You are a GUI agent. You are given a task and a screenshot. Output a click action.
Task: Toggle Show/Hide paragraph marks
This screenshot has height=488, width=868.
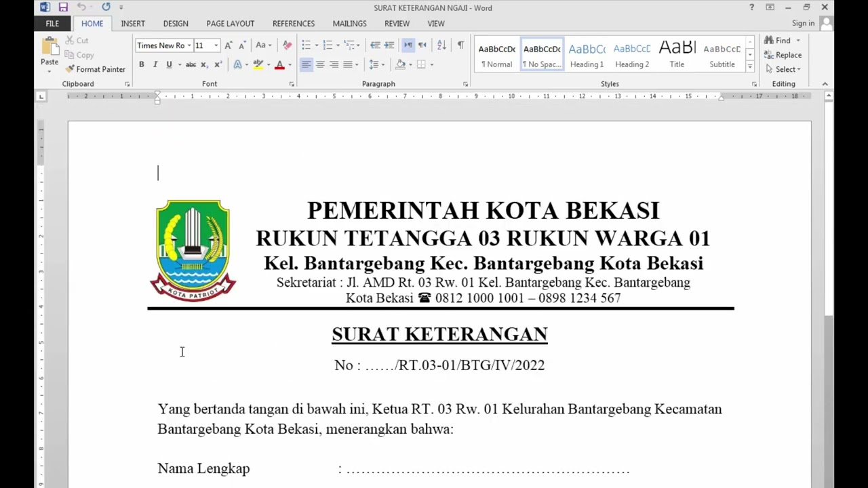coord(460,45)
